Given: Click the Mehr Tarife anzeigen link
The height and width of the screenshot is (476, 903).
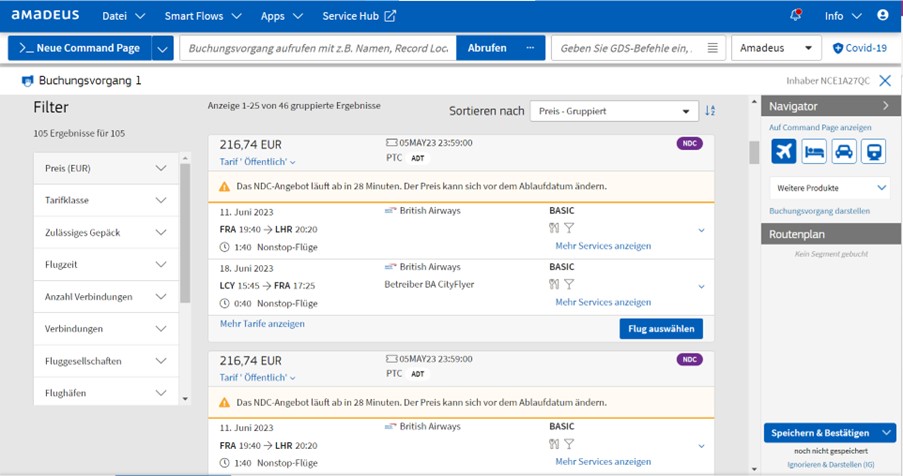Looking at the screenshot, I should pos(262,323).
